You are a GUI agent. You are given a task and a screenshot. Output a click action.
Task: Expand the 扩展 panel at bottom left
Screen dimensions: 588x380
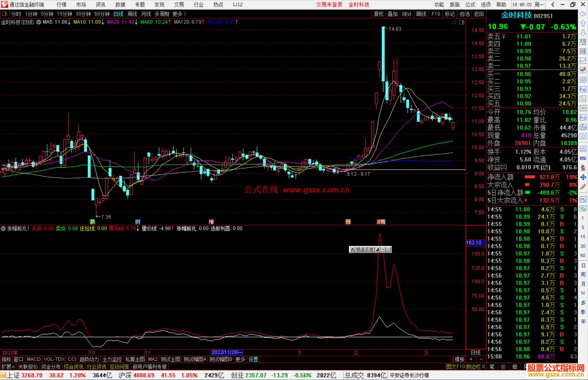click(8, 367)
